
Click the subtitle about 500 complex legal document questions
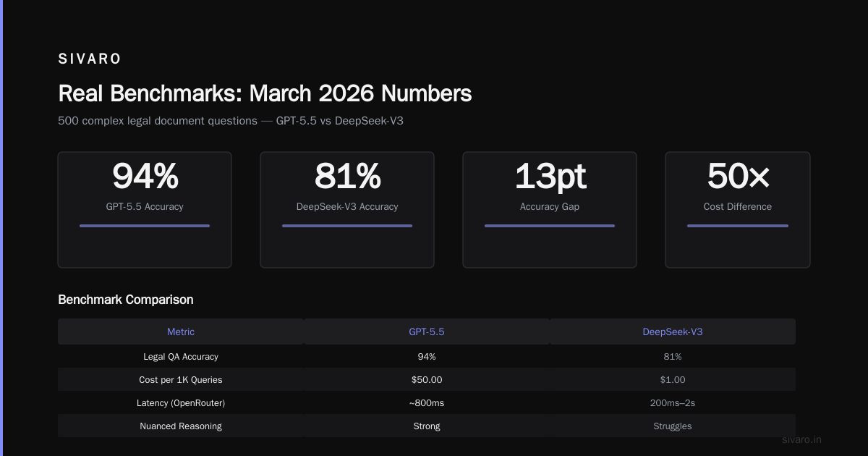(231, 121)
